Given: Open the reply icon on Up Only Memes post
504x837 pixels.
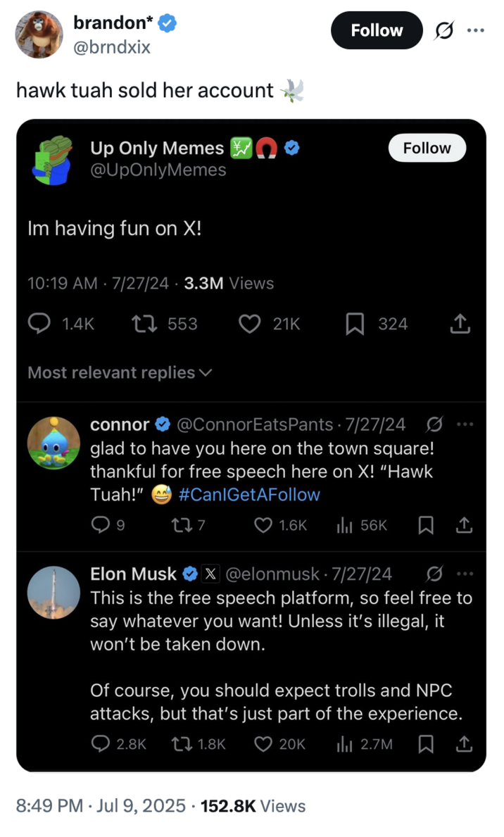Looking at the screenshot, I should tap(39, 323).
